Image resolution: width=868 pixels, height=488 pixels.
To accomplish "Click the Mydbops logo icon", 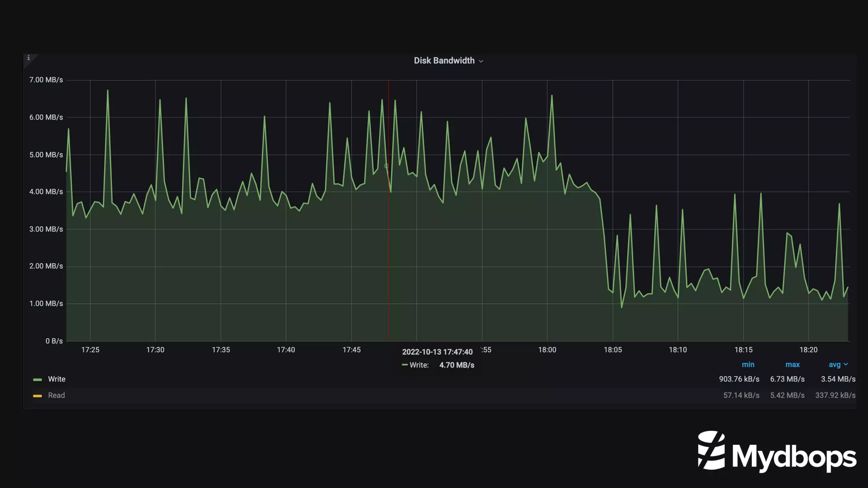I will [711, 450].
